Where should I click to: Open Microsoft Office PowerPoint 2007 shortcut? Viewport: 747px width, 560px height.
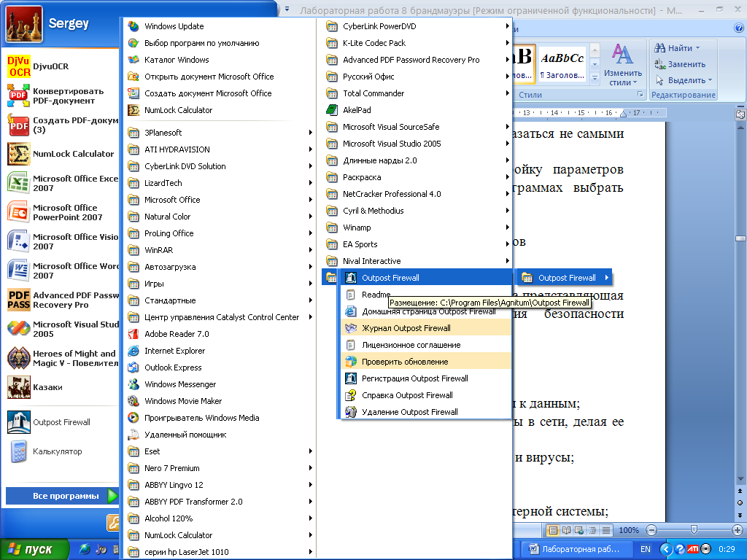pyautogui.click(x=62, y=212)
